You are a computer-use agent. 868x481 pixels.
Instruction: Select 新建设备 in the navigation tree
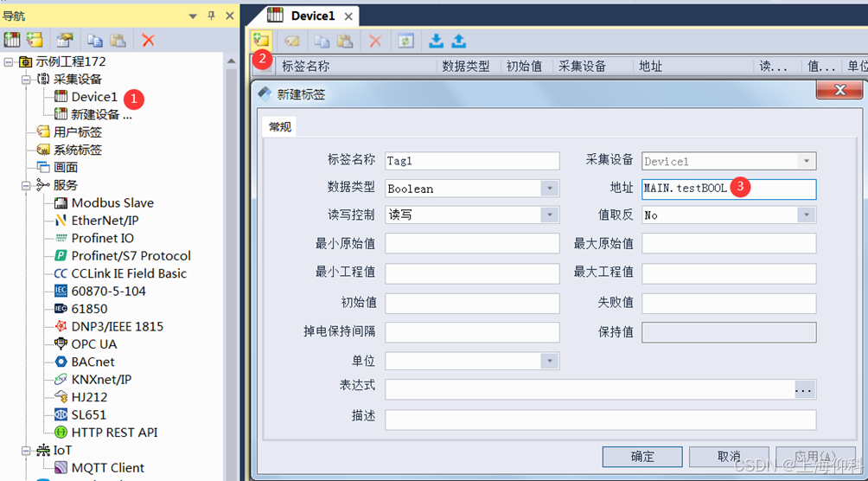93,115
